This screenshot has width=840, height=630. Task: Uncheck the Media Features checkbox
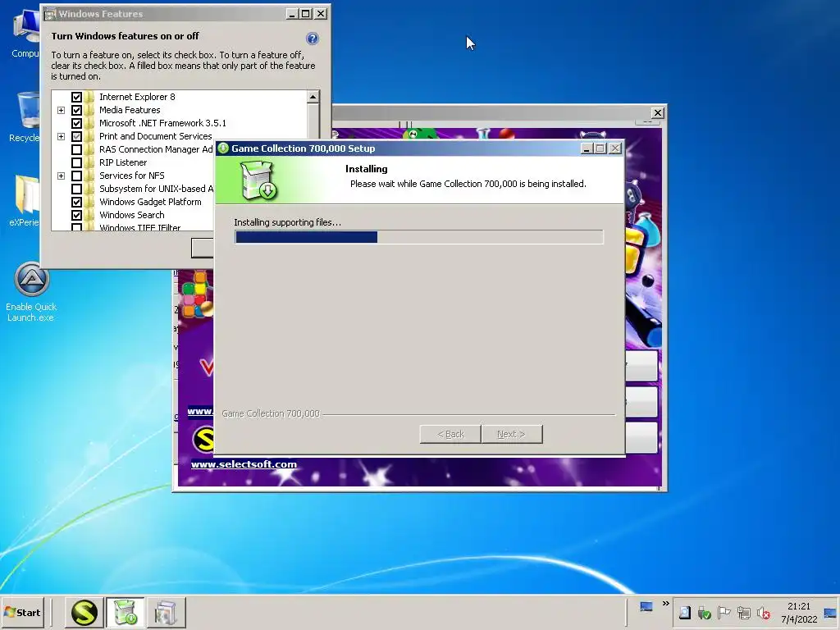[76, 111]
